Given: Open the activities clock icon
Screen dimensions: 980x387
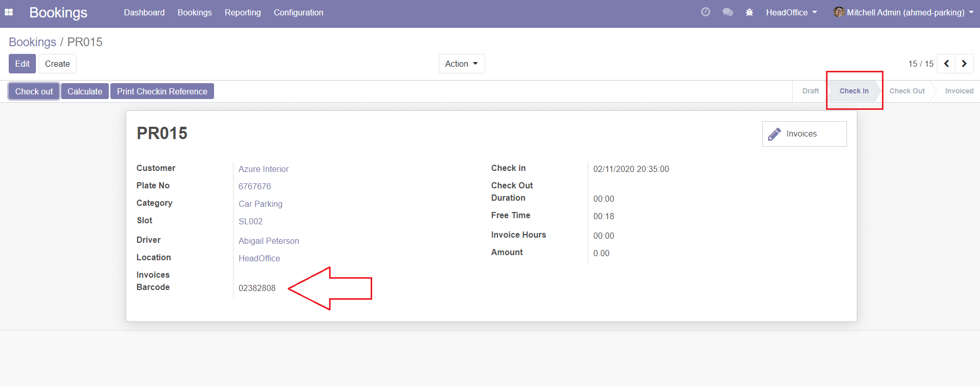Looking at the screenshot, I should click(705, 12).
